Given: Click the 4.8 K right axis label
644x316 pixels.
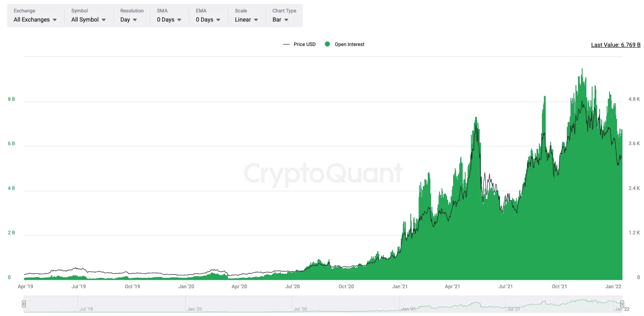Looking at the screenshot, I should [x=634, y=99].
